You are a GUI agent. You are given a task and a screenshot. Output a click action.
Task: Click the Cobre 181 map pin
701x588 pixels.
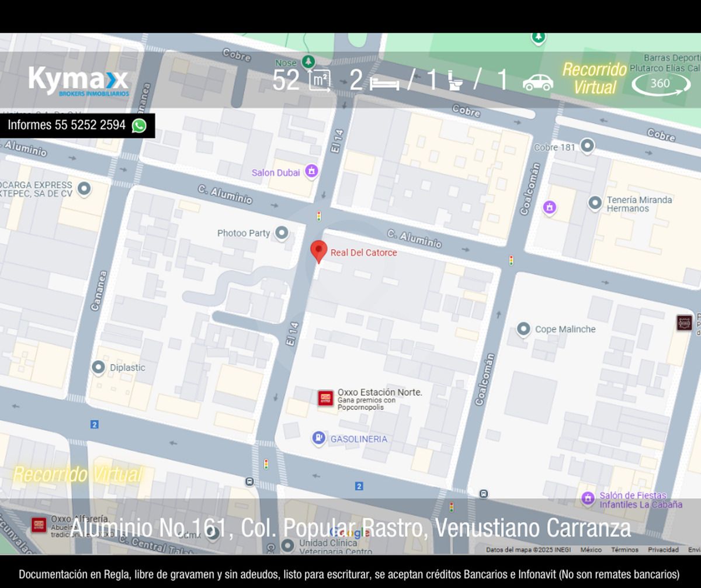pyautogui.click(x=587, y=146)
